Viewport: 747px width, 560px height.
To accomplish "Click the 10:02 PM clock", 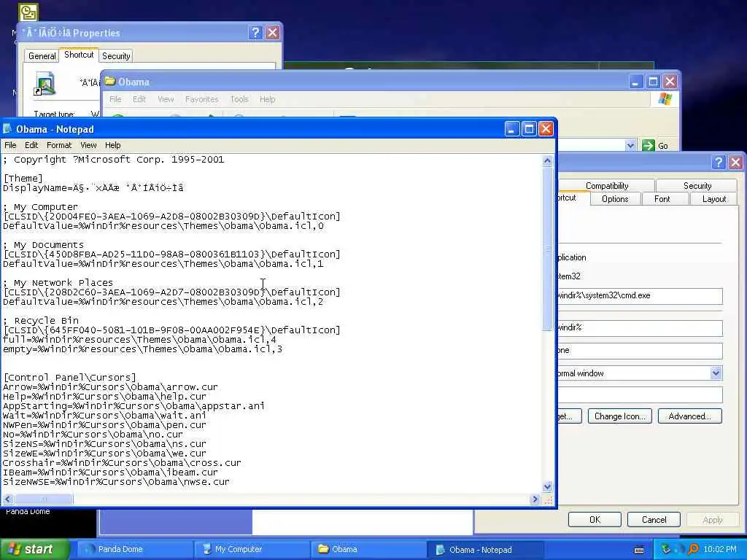I will 720,550.
